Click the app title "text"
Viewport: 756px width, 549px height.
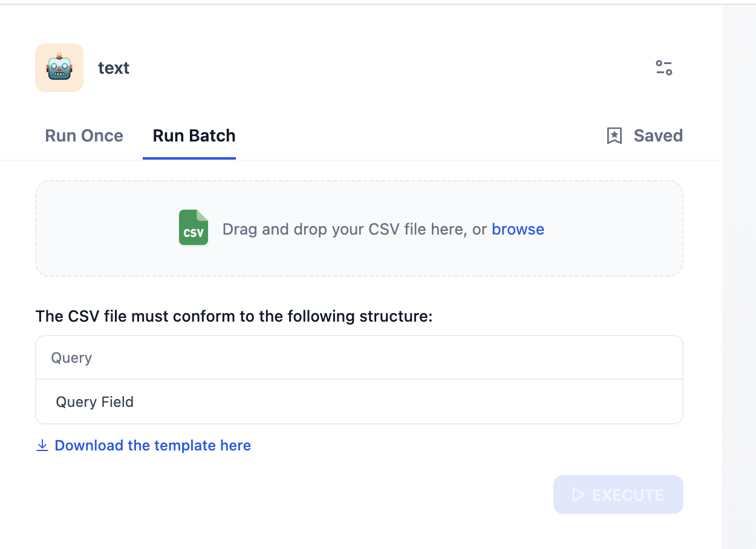[x=114, y=68]
